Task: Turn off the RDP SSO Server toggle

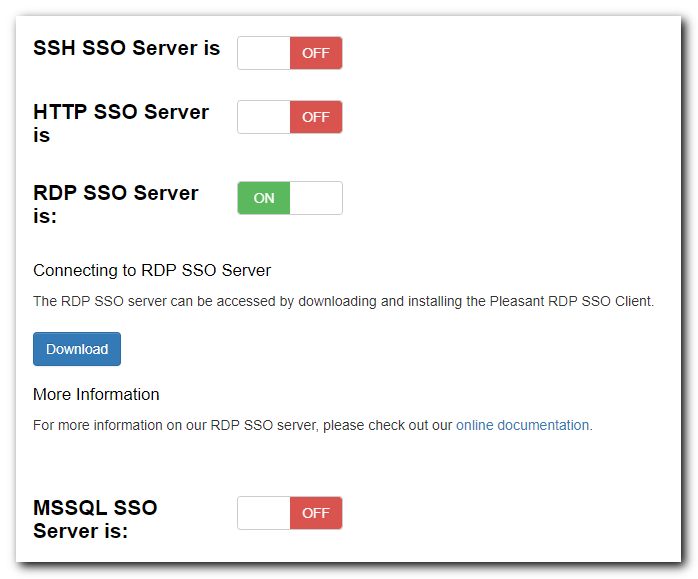Action: click(x=290, y=198)
